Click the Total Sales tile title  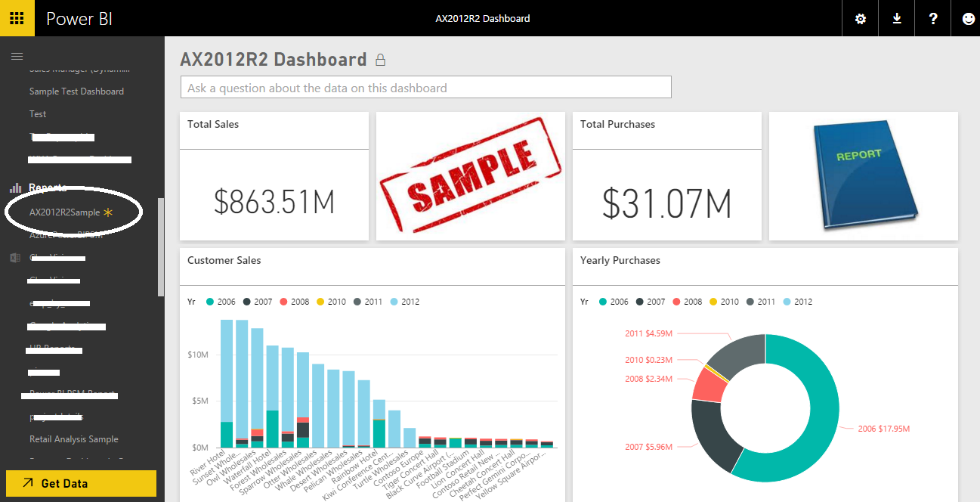[213, 124]
